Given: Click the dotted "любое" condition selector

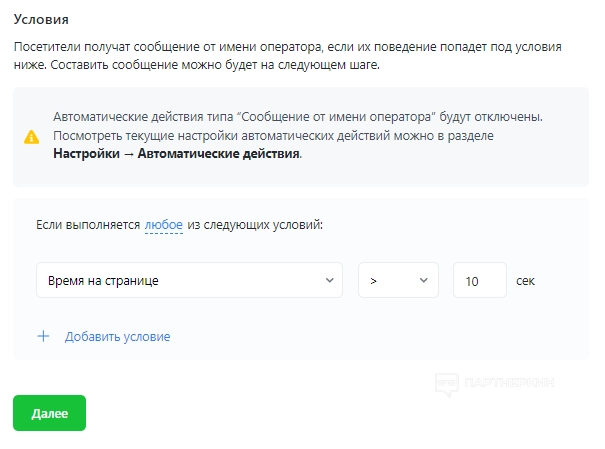Looking at the screenshot, I should click(x=163, y=226).
